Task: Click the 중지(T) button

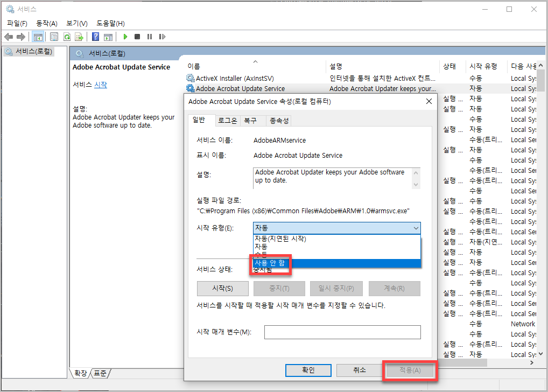Action: [x=279, y=289]
